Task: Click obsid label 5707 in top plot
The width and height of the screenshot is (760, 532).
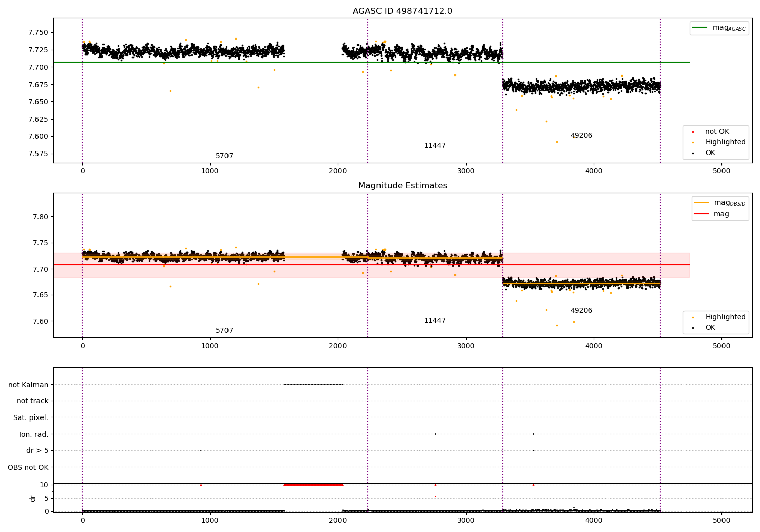Action: click(x=224, y=156)
